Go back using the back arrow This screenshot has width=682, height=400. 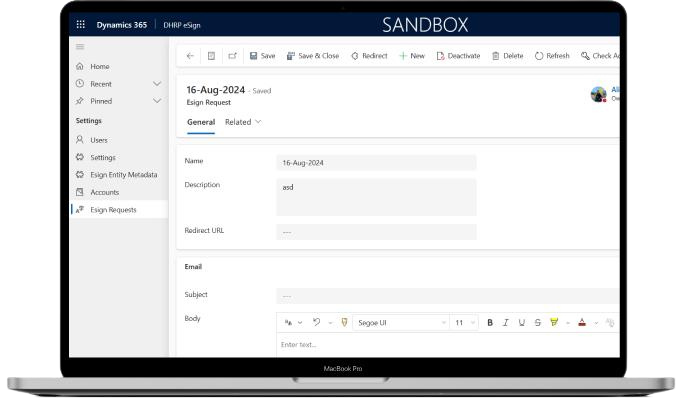click(x=190, y=56)
